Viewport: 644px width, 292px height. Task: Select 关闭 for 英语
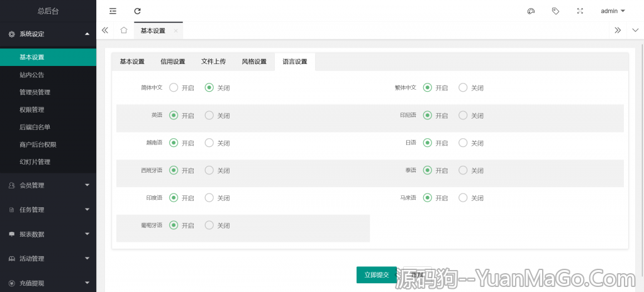point(217,116)
